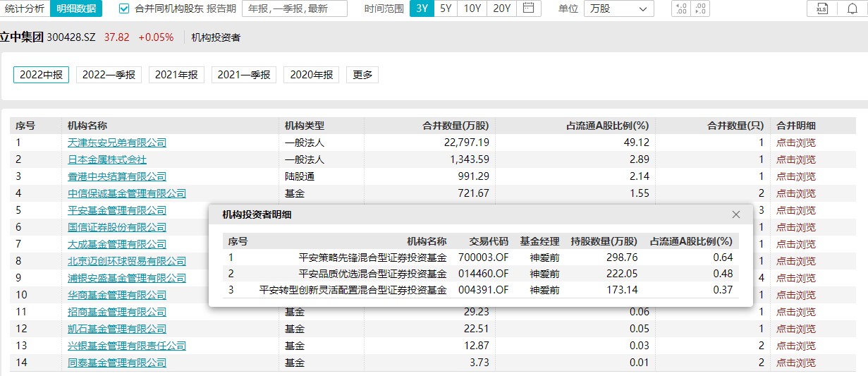Click the 机构投资者 label

tap(216, 37)
